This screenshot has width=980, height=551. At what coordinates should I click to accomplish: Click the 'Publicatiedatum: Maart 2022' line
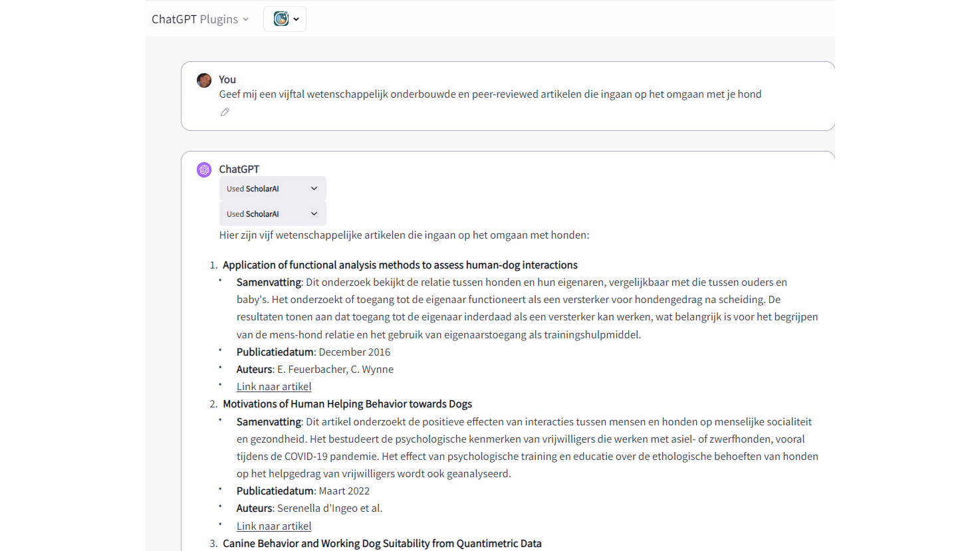pos(303,491)
